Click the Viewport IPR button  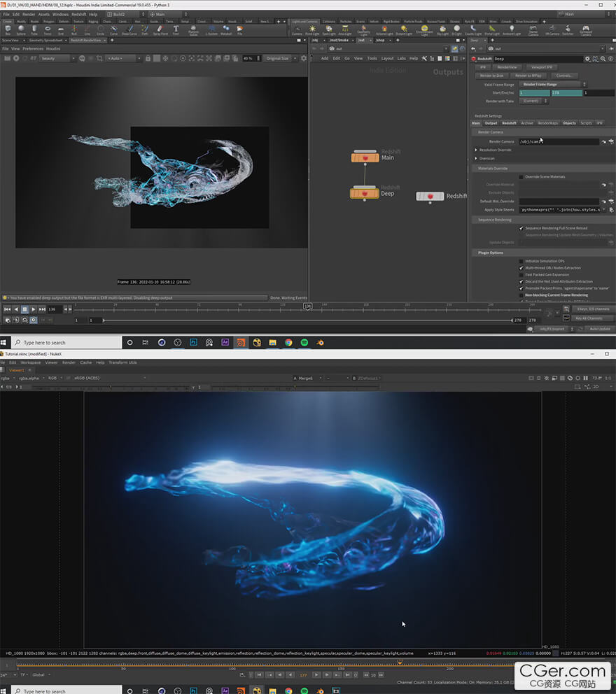click(x=542, y=67)
